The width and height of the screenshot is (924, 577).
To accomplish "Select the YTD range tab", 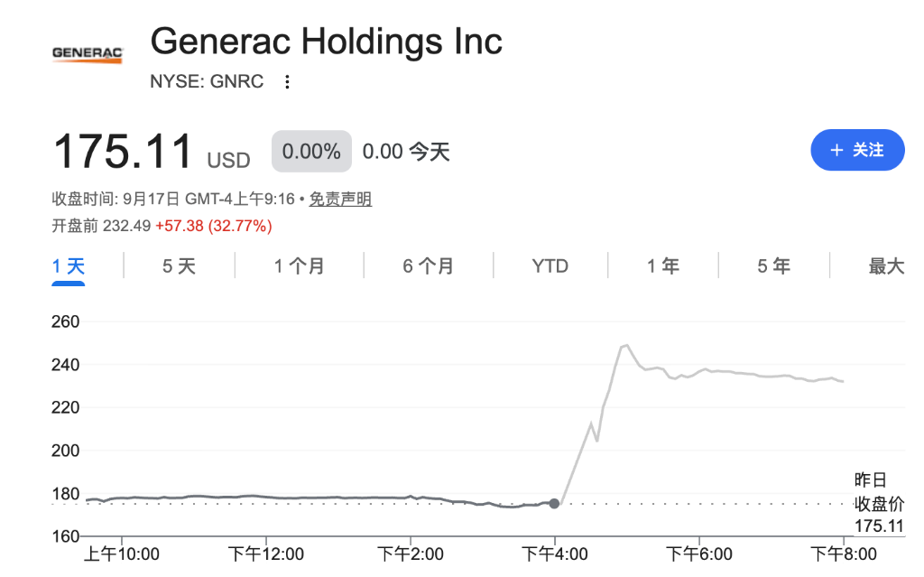I will pyautogui.click(x=550, y=266).
